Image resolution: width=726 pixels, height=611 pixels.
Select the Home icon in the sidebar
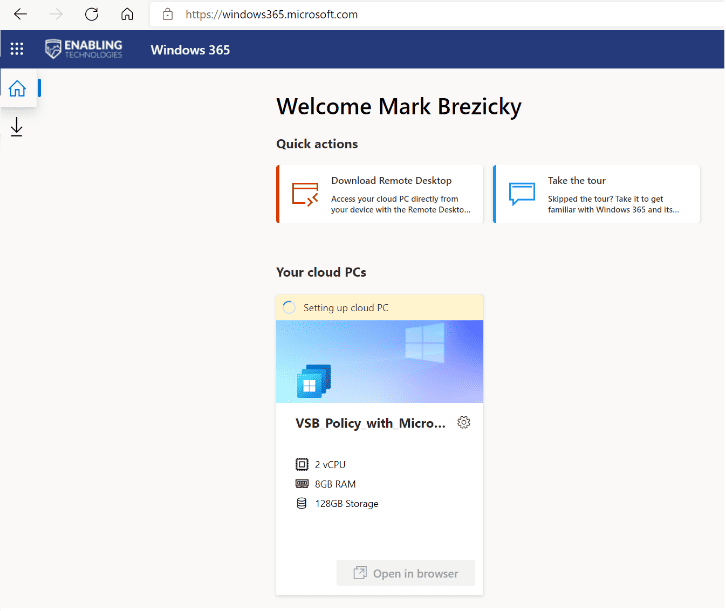[18, 88]
